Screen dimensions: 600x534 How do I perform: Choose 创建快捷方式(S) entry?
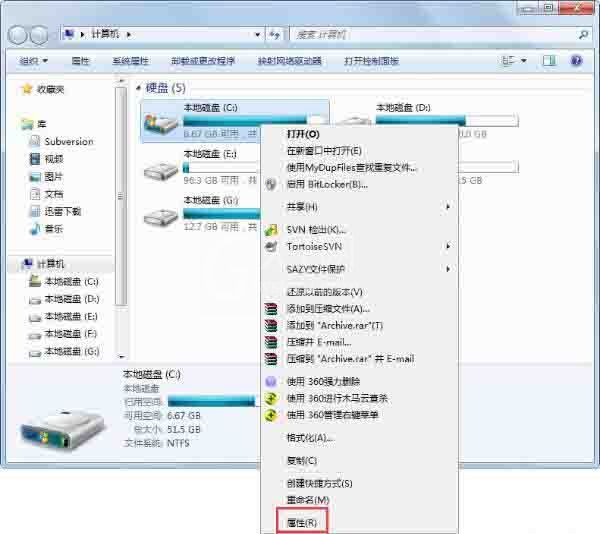pyautogui.click(x=320, y=483)
